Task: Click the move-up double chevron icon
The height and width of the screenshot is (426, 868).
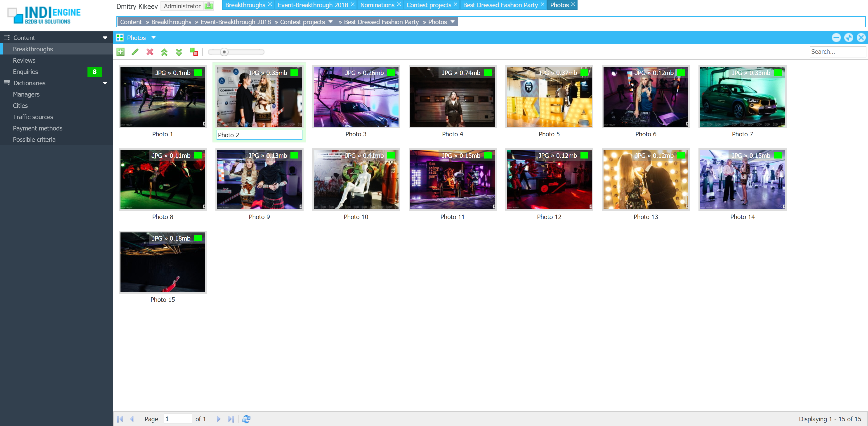Action: (x=164, y=52)
